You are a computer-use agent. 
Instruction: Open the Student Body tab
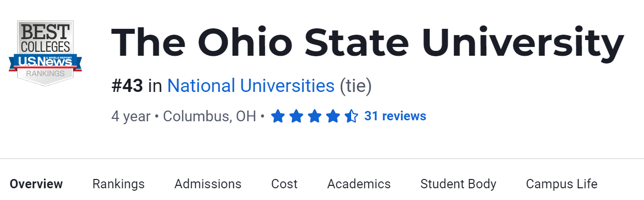pos(458,184)
